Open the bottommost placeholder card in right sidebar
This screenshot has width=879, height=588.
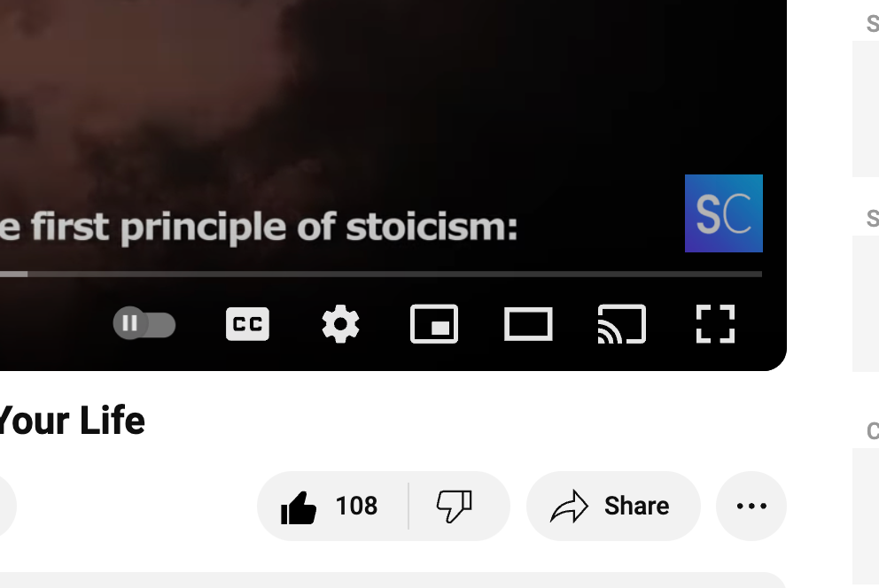(x=866, y=515)
